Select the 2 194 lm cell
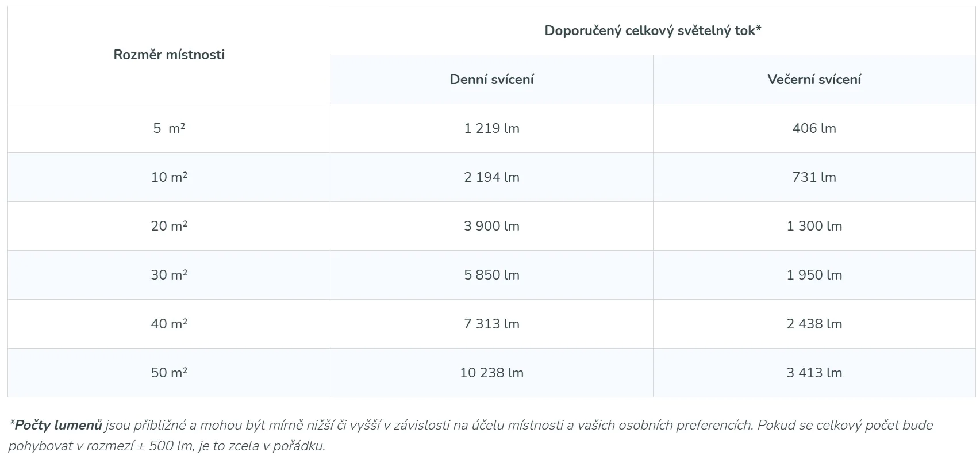980x463 pixels. point(491,177)
